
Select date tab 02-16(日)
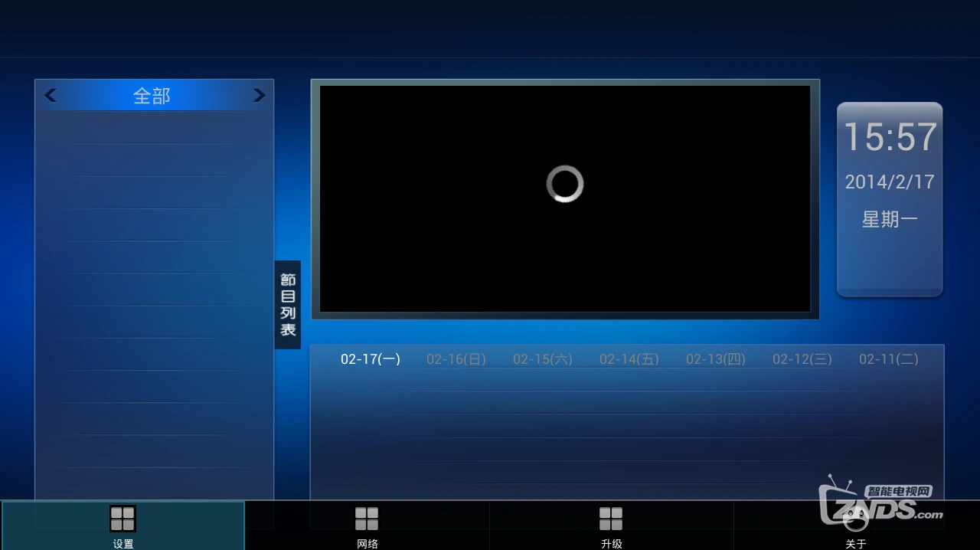(x=456, y=359)
